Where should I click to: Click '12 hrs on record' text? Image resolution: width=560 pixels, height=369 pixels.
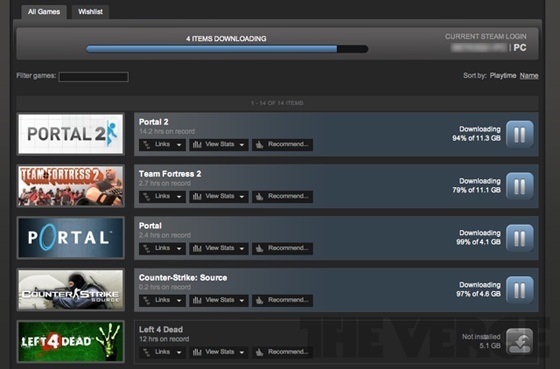[x=164, y=339]
